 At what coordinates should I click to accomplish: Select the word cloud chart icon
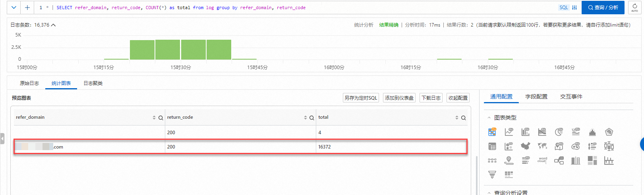(x=542, y=160)
